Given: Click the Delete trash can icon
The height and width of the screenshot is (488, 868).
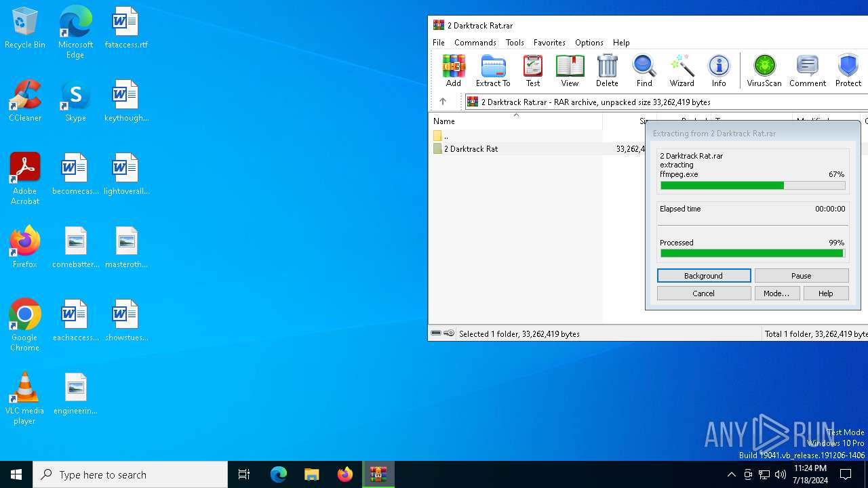Looking at the screenshot, I should (x=607, y=70).
